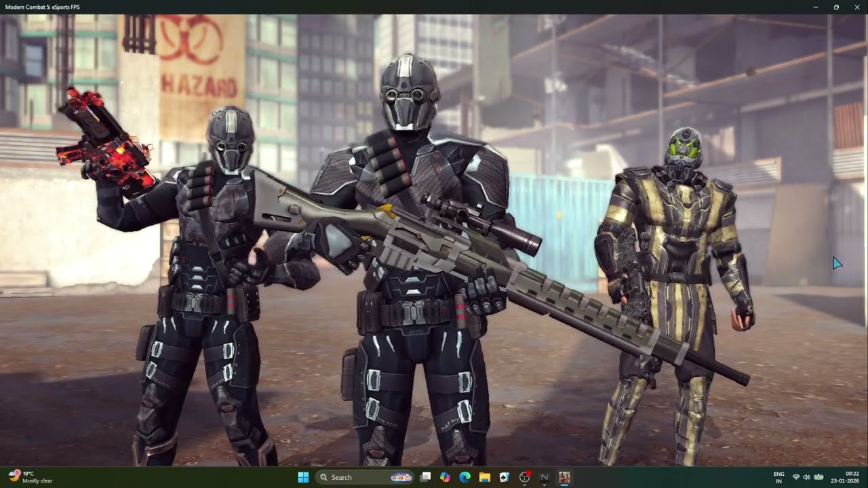Launch Copilot from the taskbar
This screenshot has width=868, height=488.
(445, 477)
